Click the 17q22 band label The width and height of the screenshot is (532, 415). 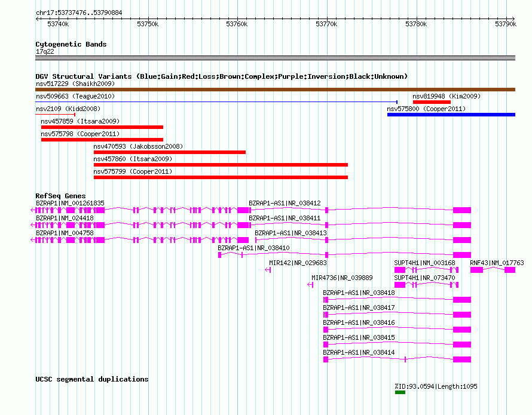45,51
